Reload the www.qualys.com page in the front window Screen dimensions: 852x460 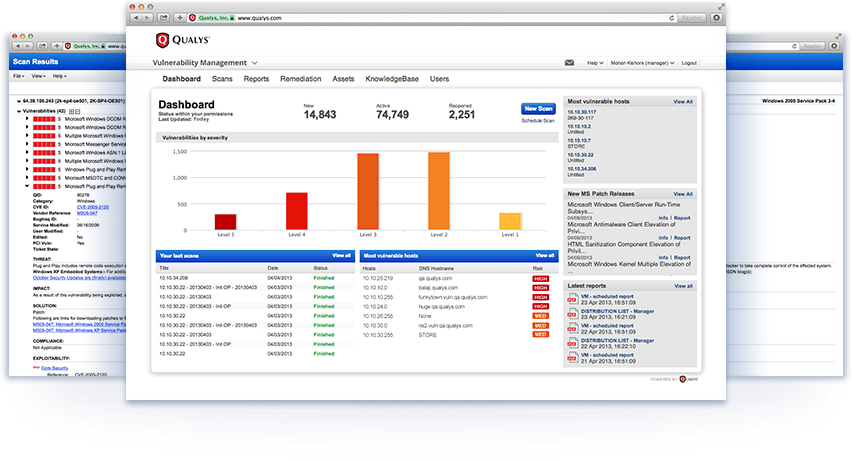click(672, 18)
